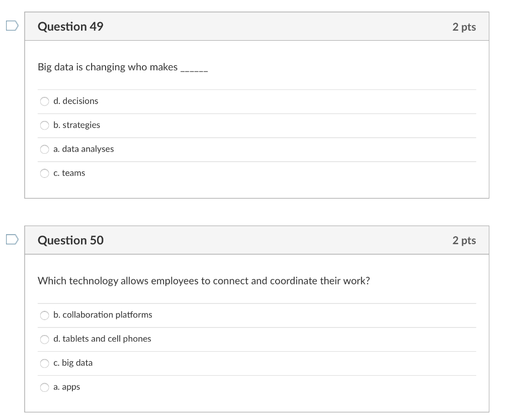Viewport: 515px width, 420px height.
Task: Select radio button for 'b. strategies'
Action: click(44, 125)
